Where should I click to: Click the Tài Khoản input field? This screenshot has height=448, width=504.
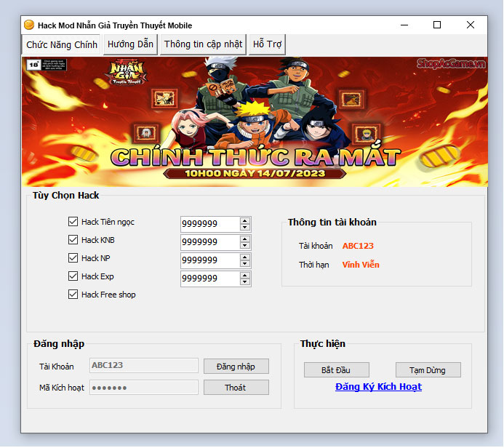click(x=144, y=366)
